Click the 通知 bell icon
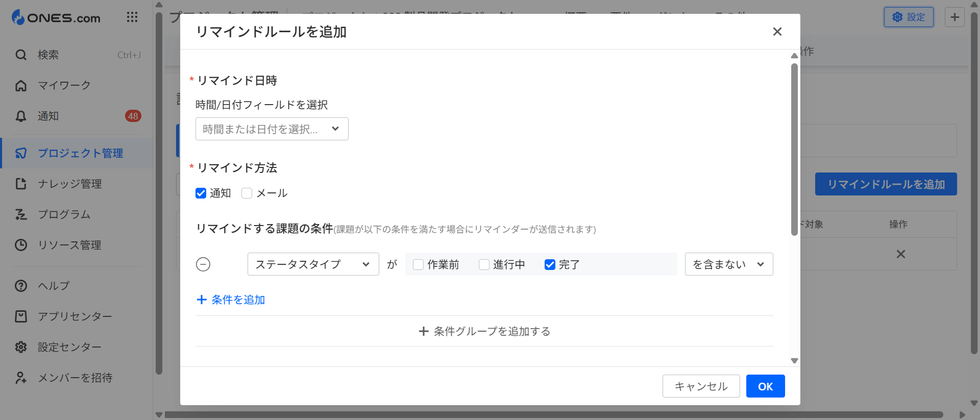 coord(21,116)
